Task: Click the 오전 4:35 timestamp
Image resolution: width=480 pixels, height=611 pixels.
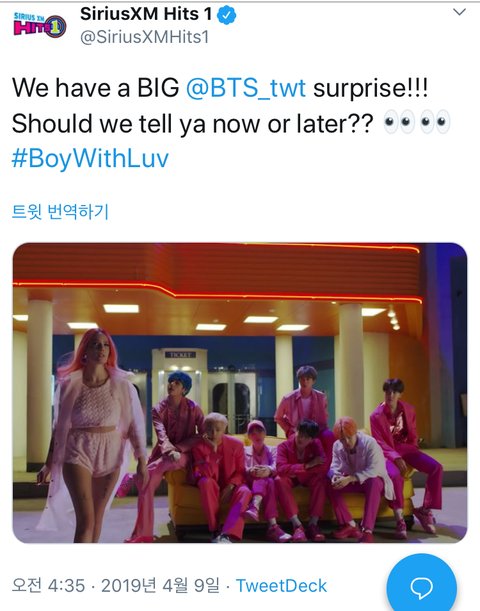Action: pos(48,586)
